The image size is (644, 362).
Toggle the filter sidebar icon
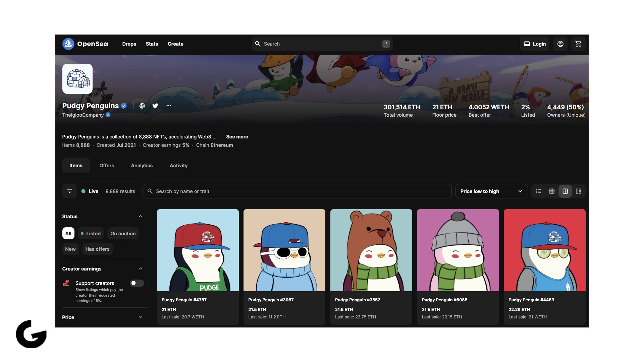69,191
